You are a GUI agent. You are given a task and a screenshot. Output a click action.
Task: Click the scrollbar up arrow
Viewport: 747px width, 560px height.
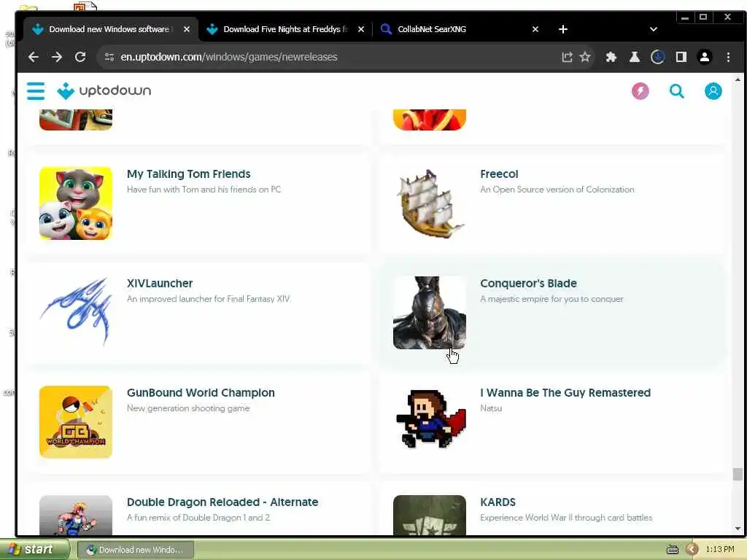(737, 79)
